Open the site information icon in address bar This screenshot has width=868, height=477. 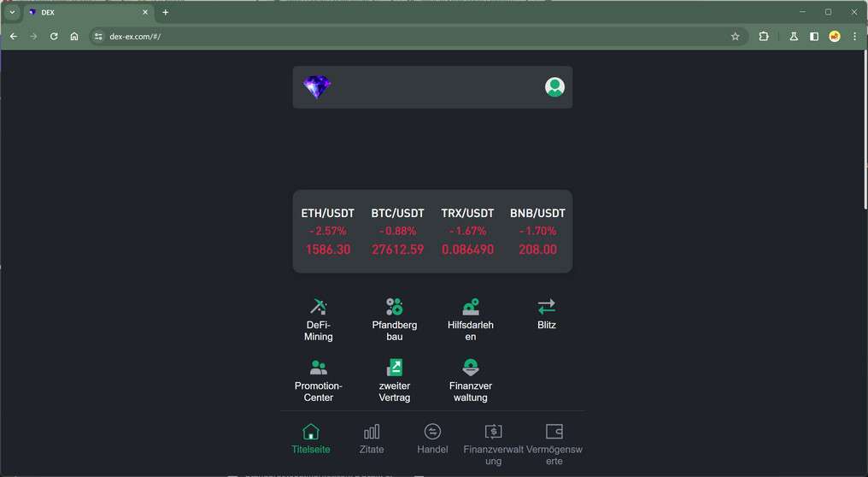point(98,37)
